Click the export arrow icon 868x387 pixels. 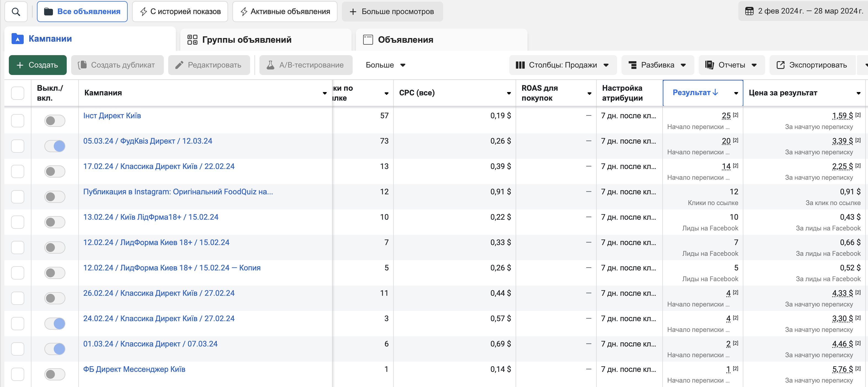[780, 65]
